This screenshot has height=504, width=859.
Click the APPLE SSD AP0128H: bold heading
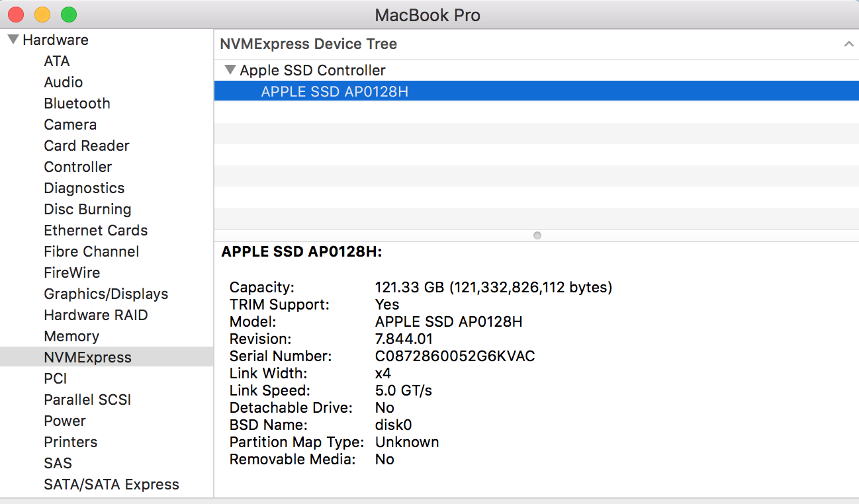[x=302, y=251]
